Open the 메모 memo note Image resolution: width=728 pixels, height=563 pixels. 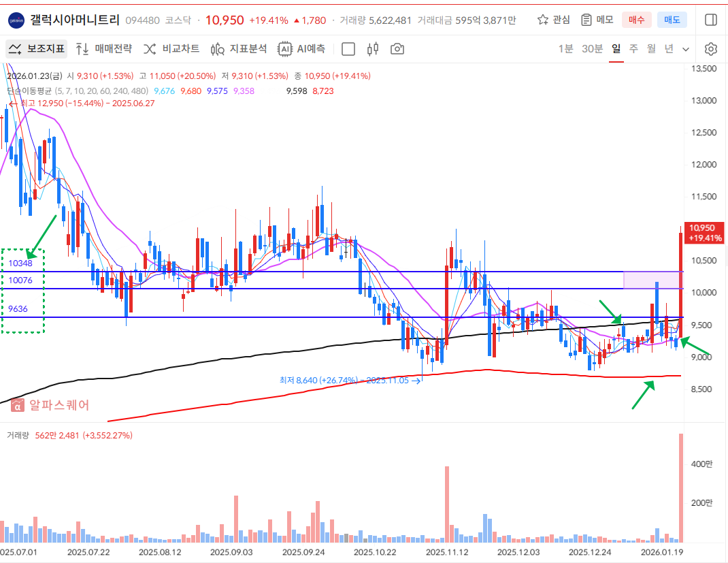pyautogui.click(x=597, y=20)
